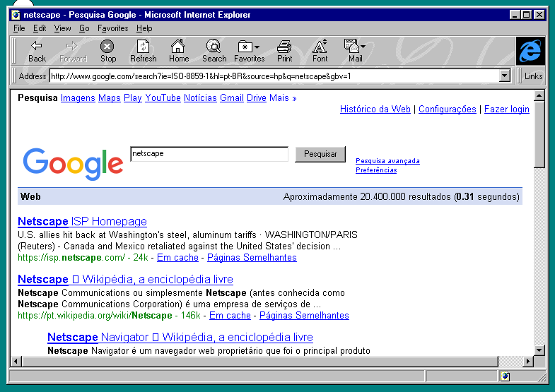
Task: Open the Netscape ISP Homepage result
Action: [x=82, y=222]
